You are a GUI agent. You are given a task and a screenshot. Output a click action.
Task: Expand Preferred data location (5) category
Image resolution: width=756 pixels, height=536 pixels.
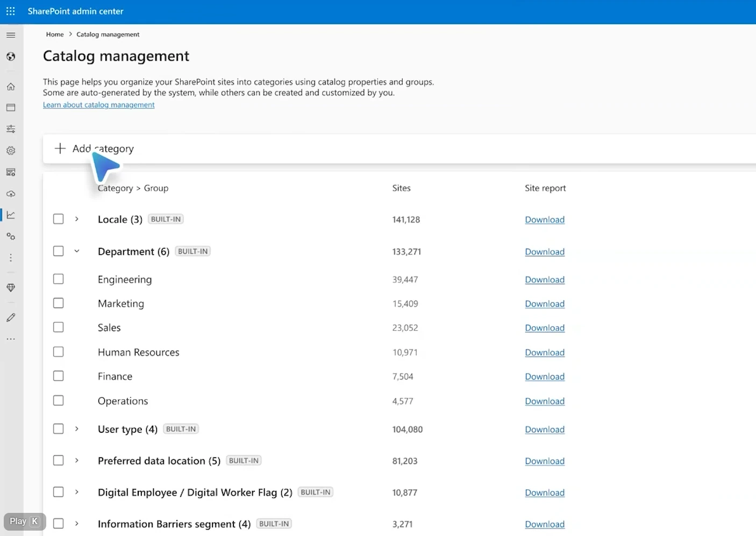point(77,461)
